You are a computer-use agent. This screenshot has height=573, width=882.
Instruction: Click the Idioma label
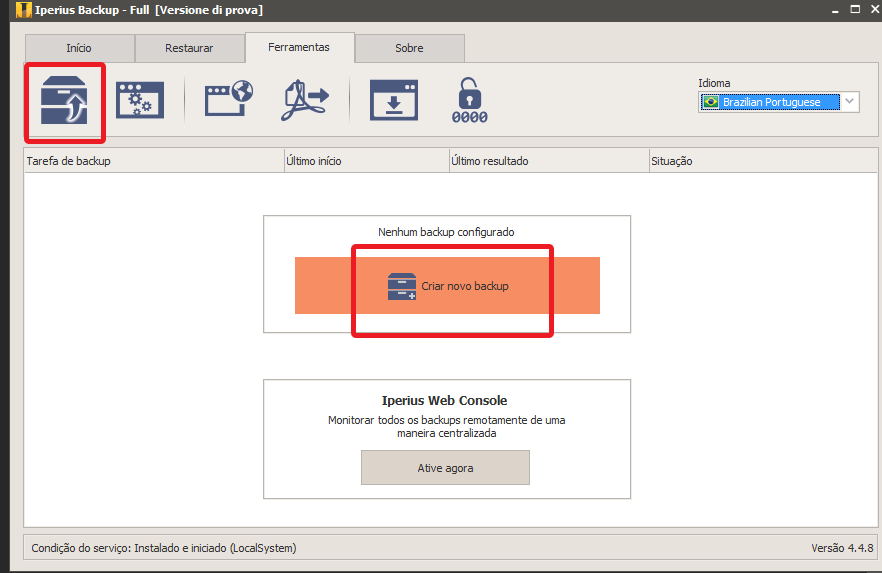(714, 83)
